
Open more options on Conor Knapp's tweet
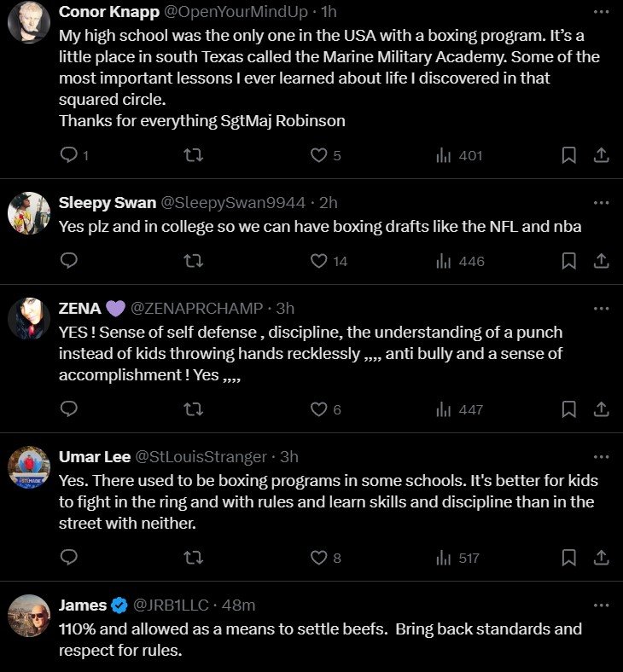[x=601, y=12]
